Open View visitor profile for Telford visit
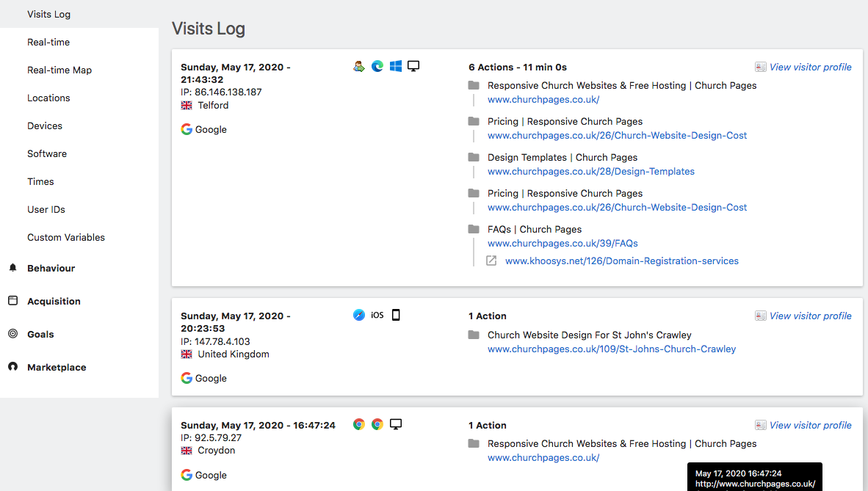The image size is (868, 491). pos(810,67)
